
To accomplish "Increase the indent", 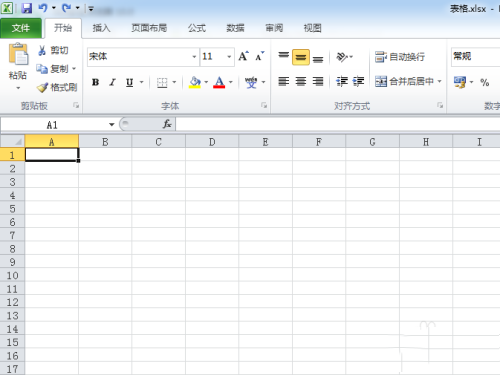I will click(358, 81).
